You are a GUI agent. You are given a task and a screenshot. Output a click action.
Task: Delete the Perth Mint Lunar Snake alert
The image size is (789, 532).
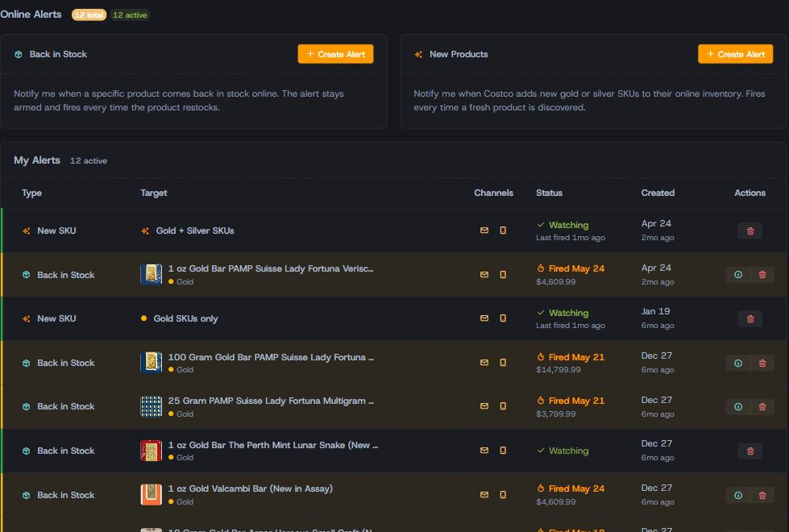(750, 451)
